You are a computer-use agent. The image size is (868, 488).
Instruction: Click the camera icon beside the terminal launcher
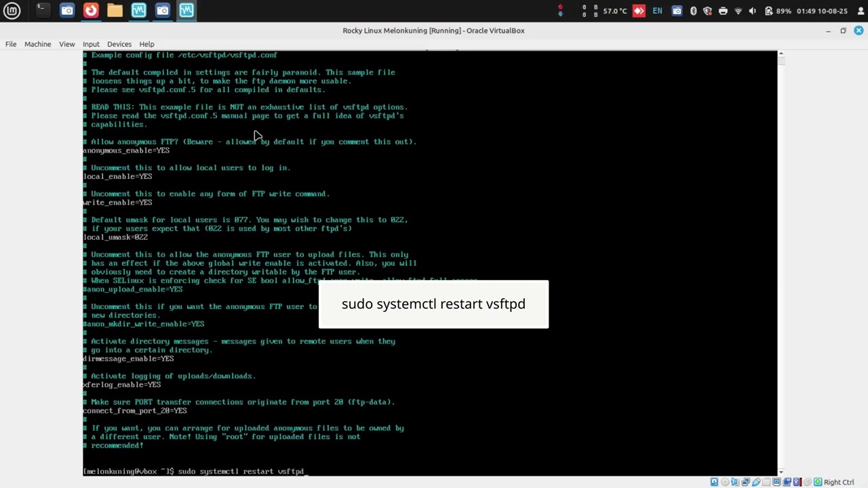pyautogui.click(x=67, y=10)
